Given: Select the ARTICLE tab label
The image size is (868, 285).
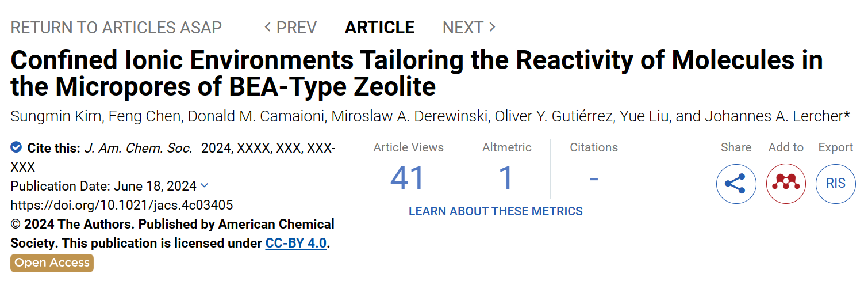Looking at the screenshot, I should pos(379,27).
